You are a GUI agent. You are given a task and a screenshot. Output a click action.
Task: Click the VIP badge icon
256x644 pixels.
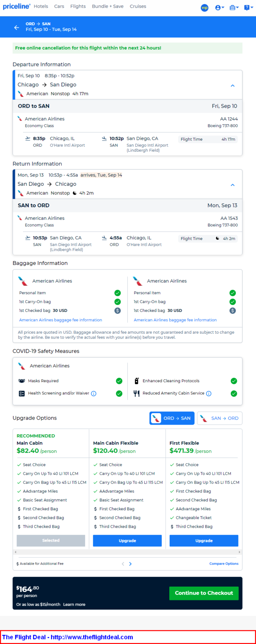(205, 8)
